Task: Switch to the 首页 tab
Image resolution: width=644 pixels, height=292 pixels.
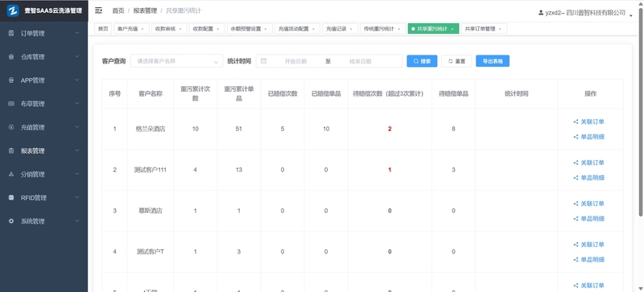Action: [103, 29]
